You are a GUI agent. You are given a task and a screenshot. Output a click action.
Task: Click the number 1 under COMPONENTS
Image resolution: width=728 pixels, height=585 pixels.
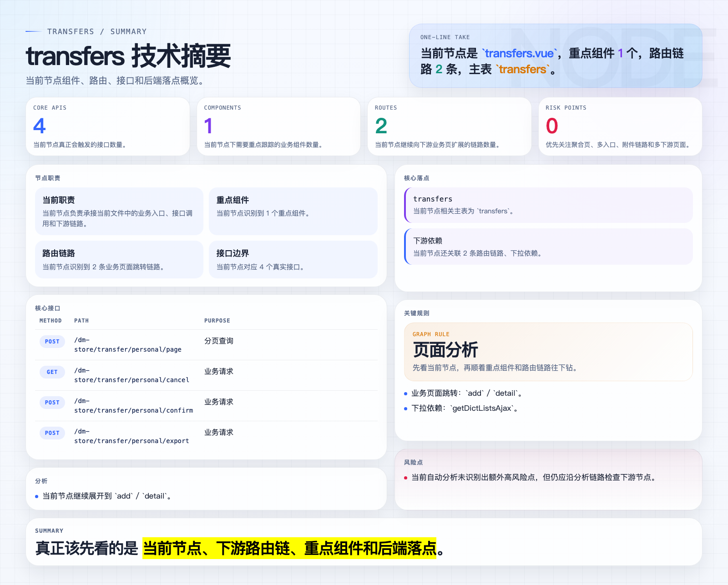coord(208,126)
